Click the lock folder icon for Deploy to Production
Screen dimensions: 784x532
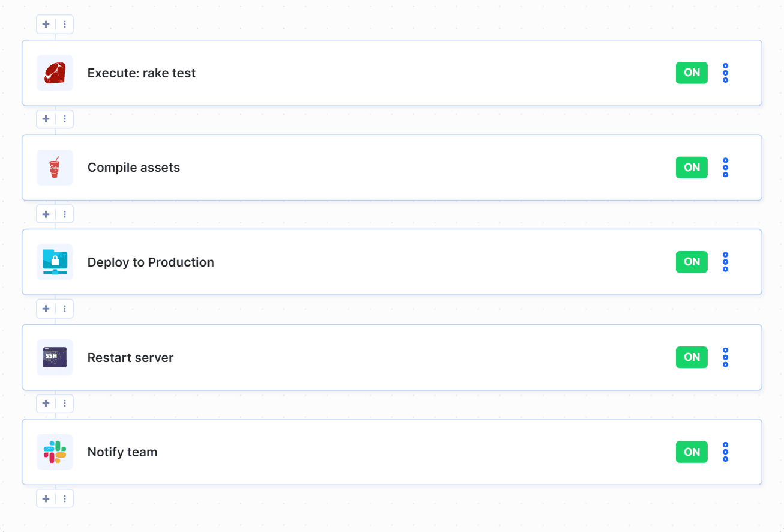[x=55, y=262]
